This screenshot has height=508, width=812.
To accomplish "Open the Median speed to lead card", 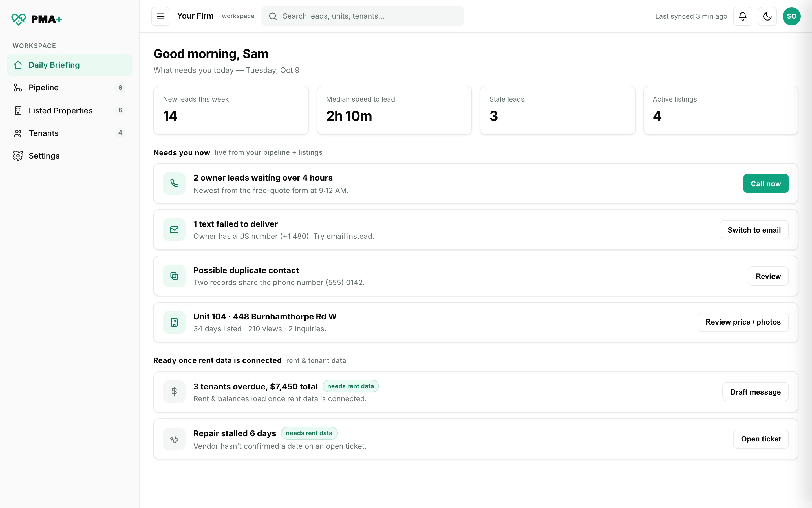I will tap(394, 110).
